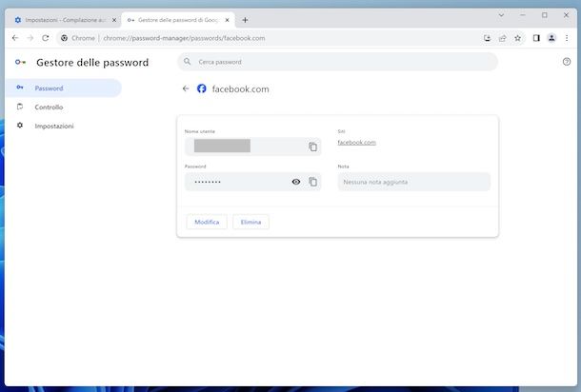Close the Impostazioni tab

(x=114, y=20)
